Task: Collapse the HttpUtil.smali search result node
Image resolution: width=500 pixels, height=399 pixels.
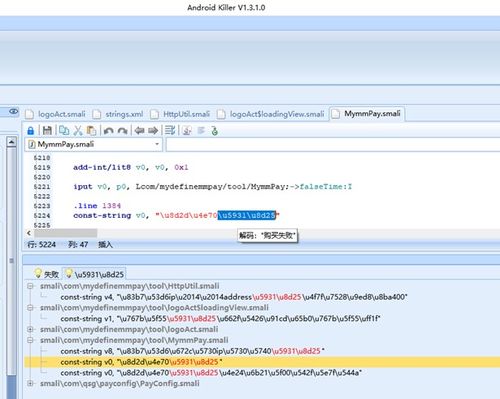Action: point(30,286)
